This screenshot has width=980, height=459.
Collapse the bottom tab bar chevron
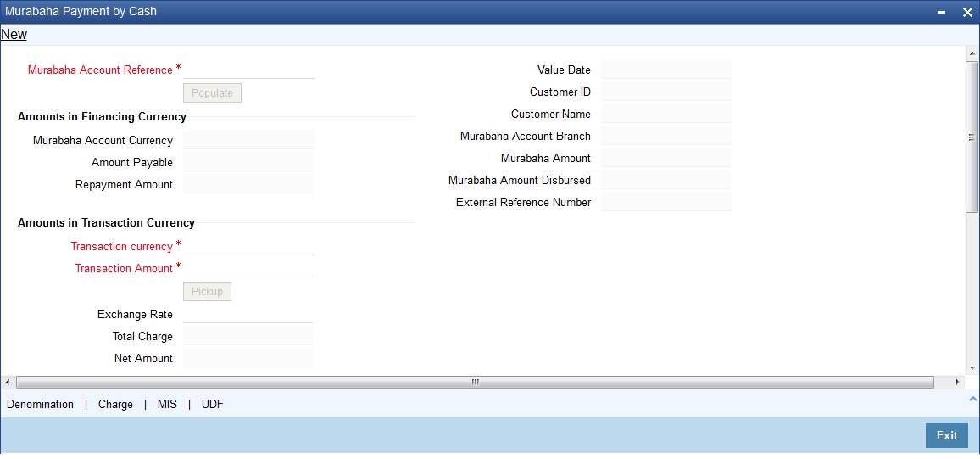click(972, 399)
